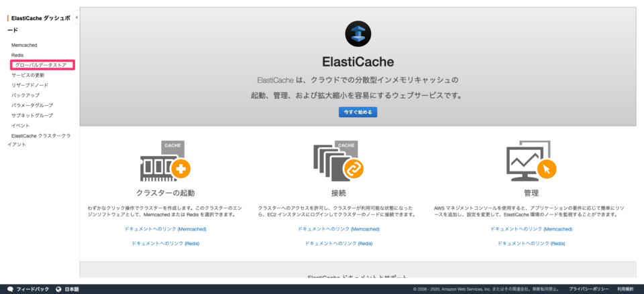Open サブネットグループ in the sidebar

(32, 115)
